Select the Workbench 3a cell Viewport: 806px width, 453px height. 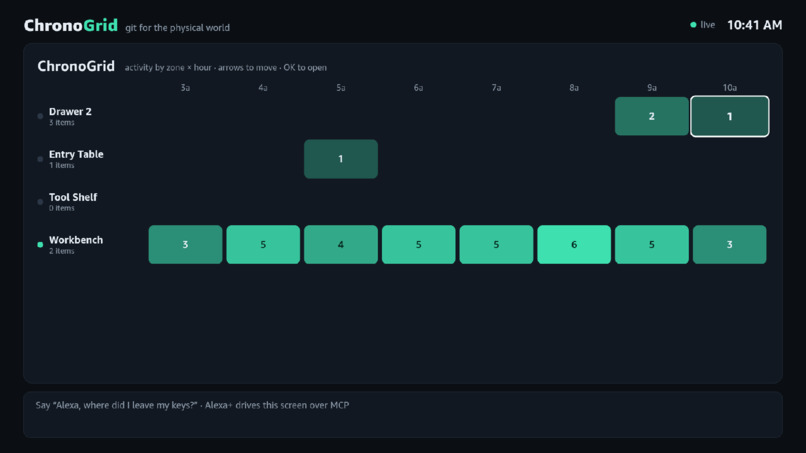pos(185,245)
